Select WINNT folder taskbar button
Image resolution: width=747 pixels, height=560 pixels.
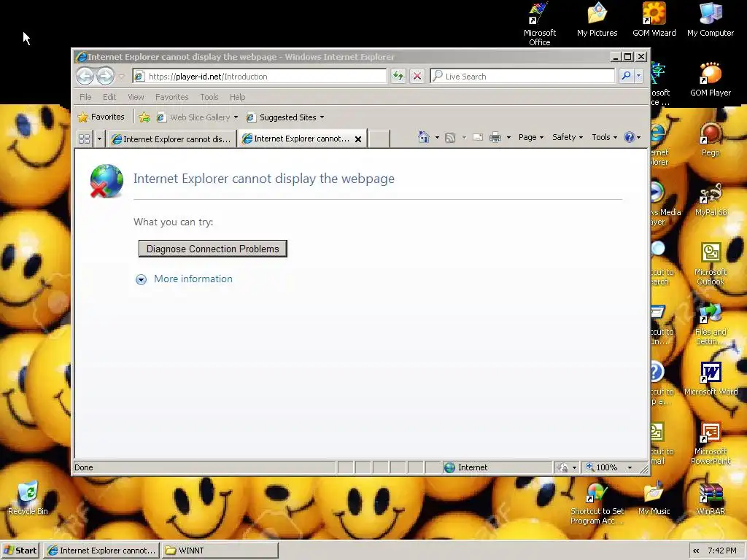[x=220, y=551]
